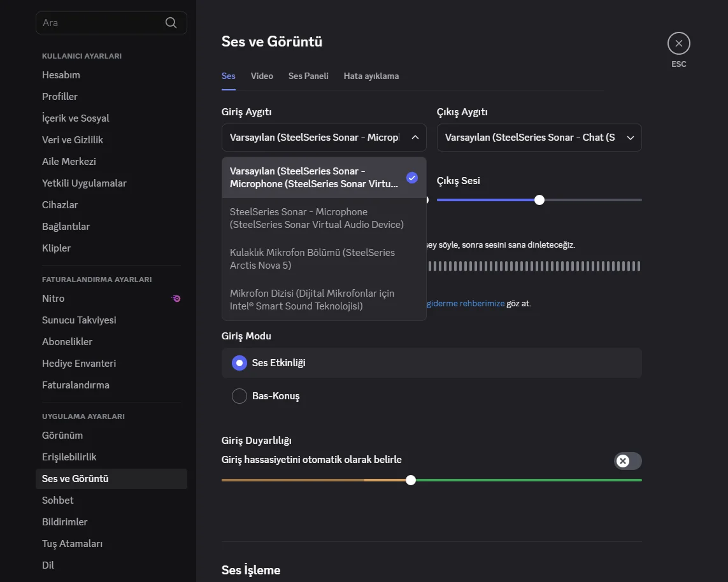Open the Ses Paneli tab
The width and height of the screenshot is (728, 582).
pyautogui.click(x=308, y=76)
